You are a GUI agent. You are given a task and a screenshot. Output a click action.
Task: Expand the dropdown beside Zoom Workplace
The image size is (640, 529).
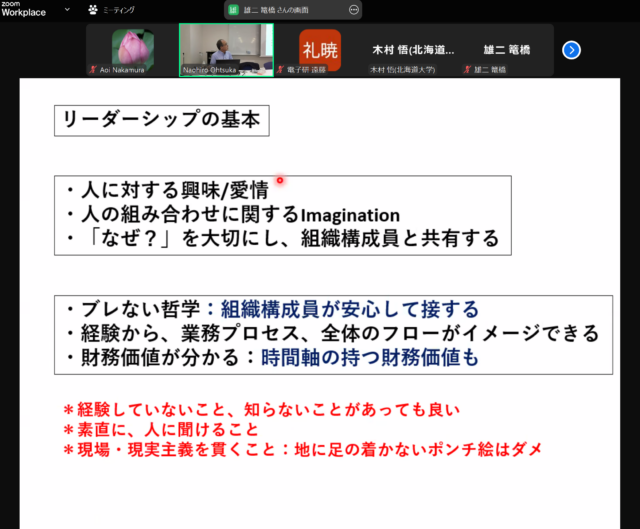(67, 9)
